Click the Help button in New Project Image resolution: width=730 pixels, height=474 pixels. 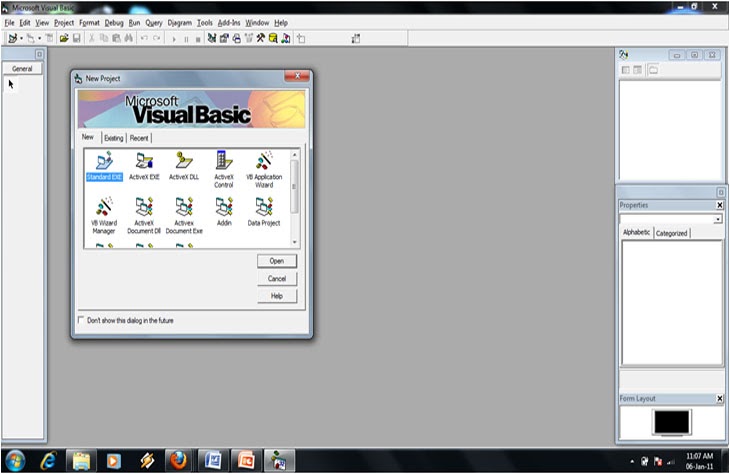[x=277, y=296]
